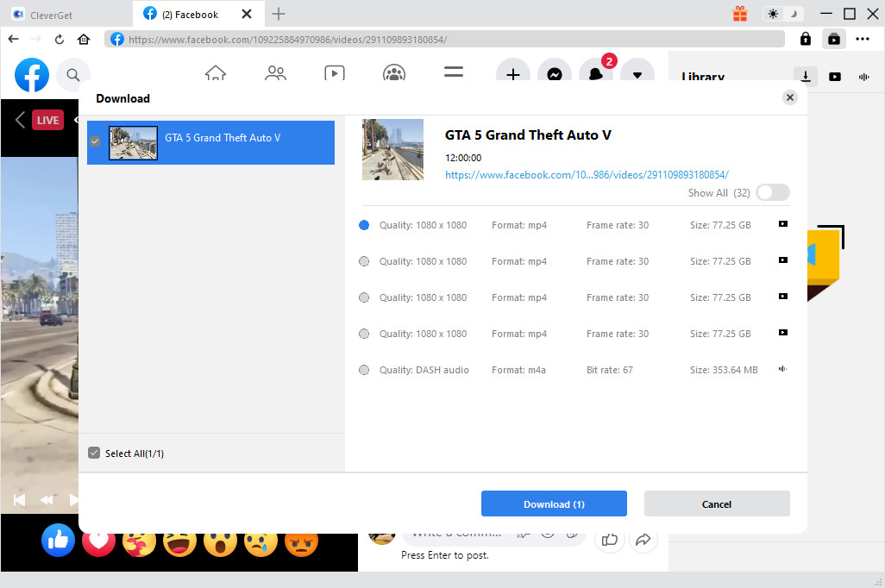The height and width of the screenshot is (588, 885).
Task: Reload the page with refresh icon
Action: [x=60, y=39]
